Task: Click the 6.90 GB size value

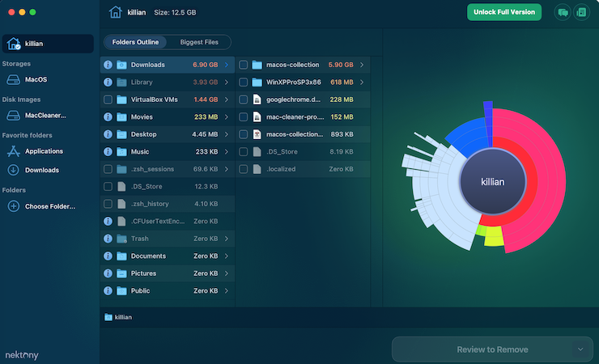Action: point(205,65)
